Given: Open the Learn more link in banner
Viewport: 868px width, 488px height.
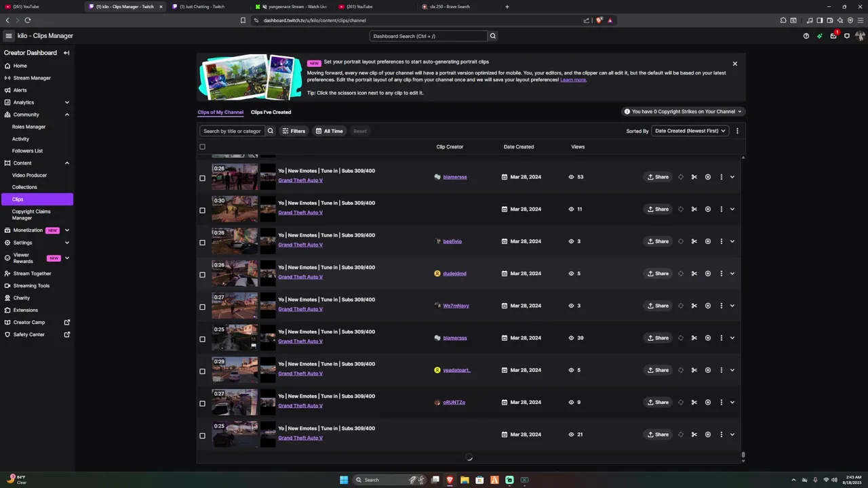Looking at the screenshot, I should point(573,79).
